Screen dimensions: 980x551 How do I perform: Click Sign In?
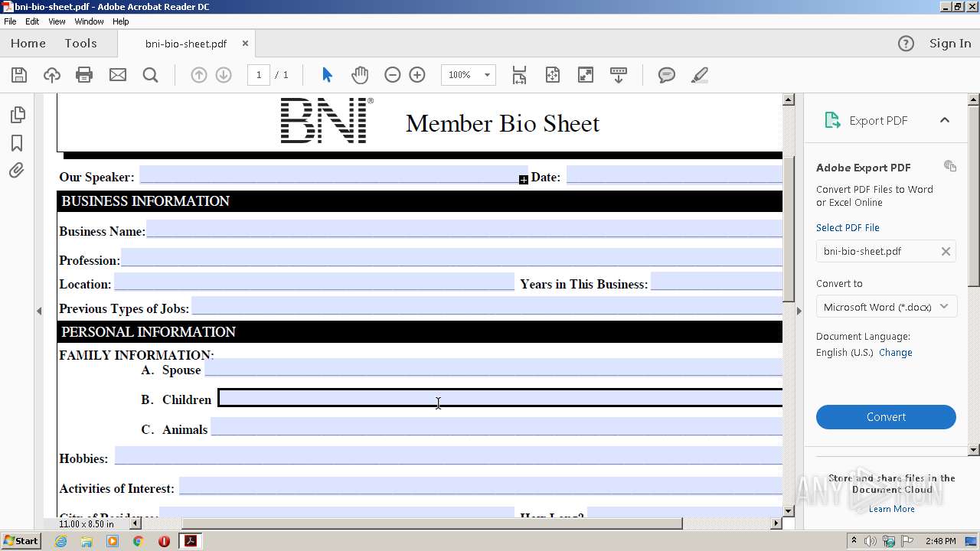coord(950,44)
